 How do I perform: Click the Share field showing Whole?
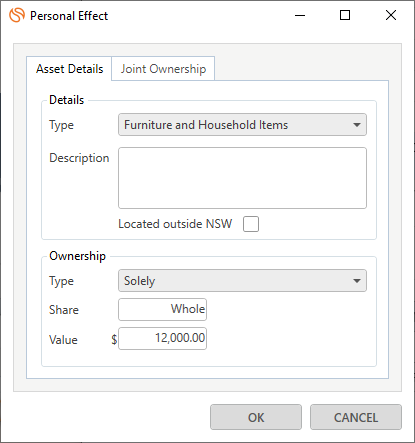click(162, 309)
